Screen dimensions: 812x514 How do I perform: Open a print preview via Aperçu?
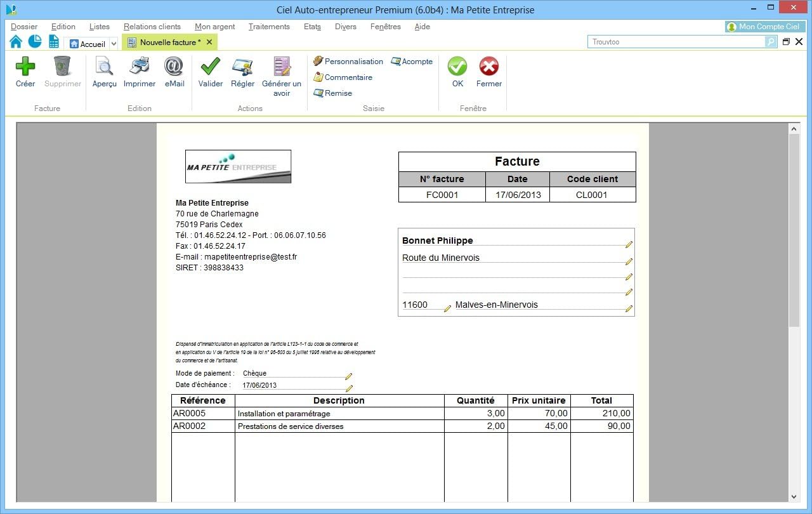click(104, 71)
